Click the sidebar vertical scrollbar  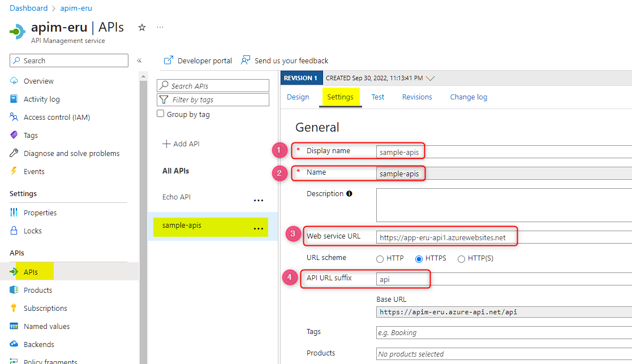click(143, 222)
